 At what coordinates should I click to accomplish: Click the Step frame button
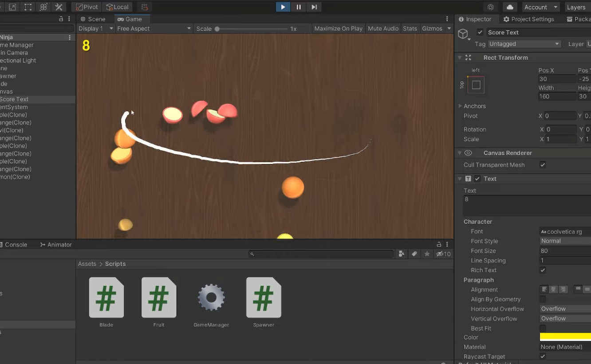click(314, 7)
